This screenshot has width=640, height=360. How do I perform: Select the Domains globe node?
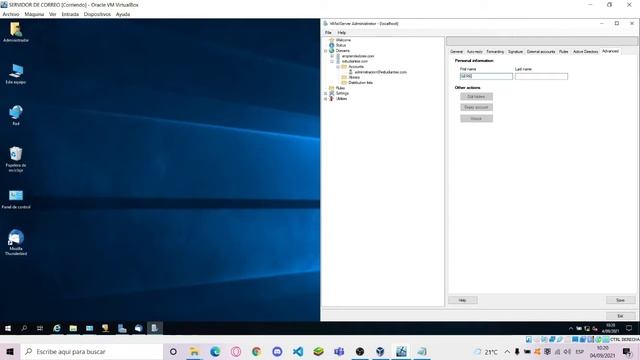[x=342, y=51]
